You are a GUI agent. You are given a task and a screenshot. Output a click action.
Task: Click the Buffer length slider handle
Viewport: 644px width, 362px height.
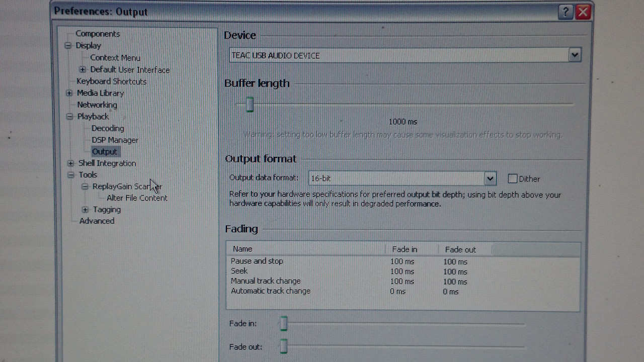[250, 104]
